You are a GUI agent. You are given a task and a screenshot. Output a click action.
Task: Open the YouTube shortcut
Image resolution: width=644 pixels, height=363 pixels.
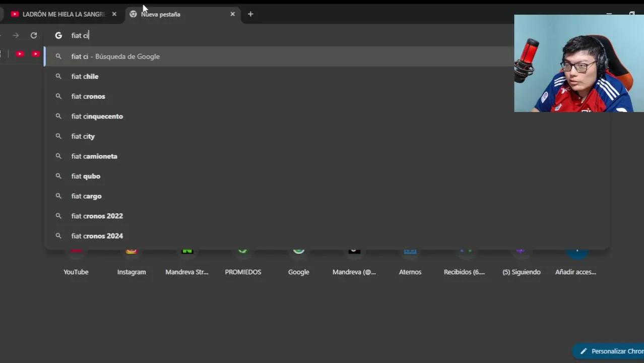tap(76, 262)
